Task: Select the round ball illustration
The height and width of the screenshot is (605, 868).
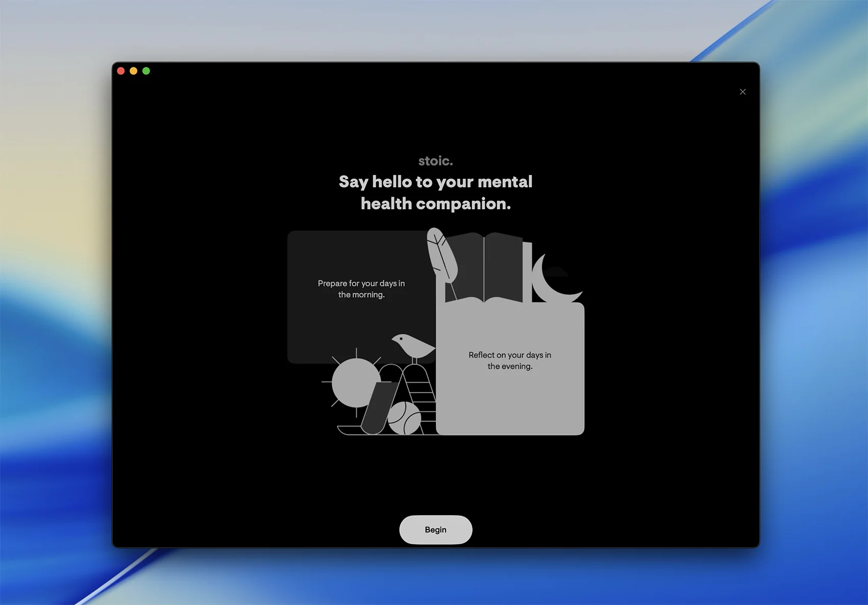Action: (404, 418)
